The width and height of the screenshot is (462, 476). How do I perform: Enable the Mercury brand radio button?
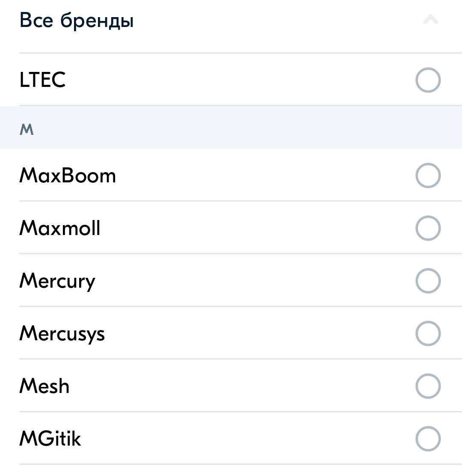(428, 281)
